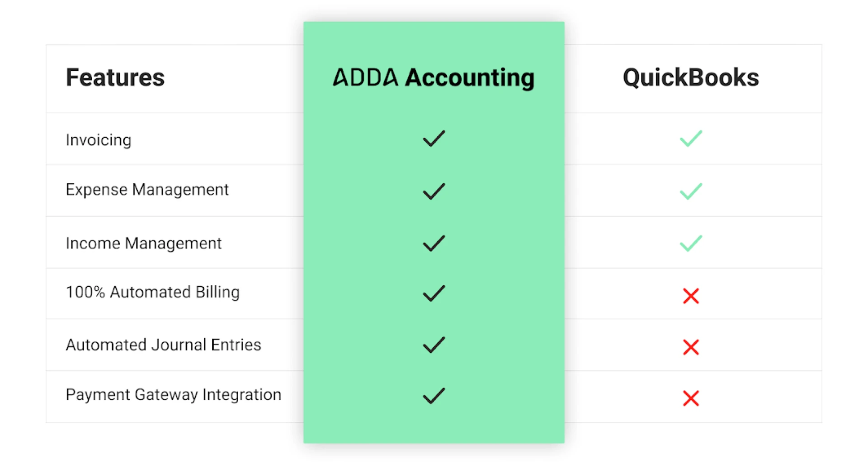Click ADDA checkmark for Automated Journal Entries
Screen dimensions: 868x462
[434, 345]
